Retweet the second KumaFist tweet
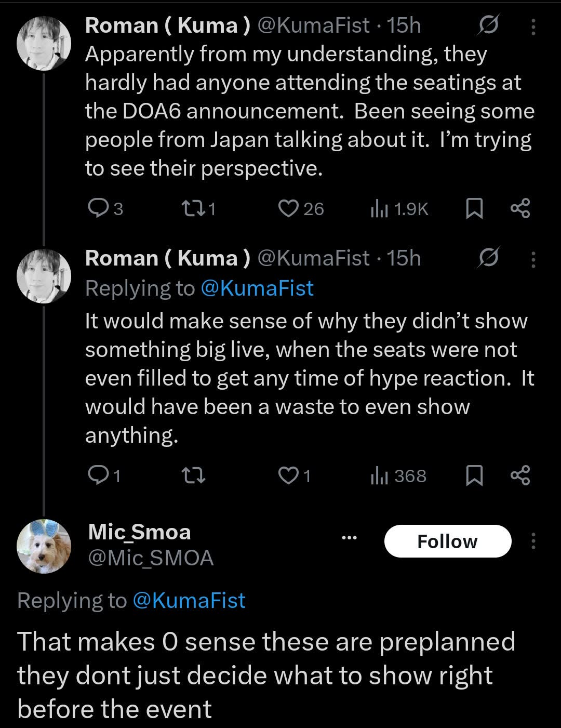Screen dimensions: 561x728 coord(195,476)
